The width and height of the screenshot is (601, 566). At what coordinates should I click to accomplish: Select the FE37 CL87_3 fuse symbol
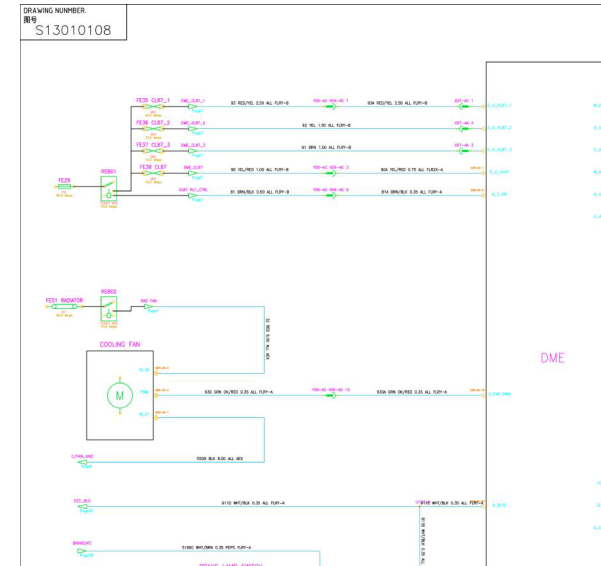tap(153, 151)
